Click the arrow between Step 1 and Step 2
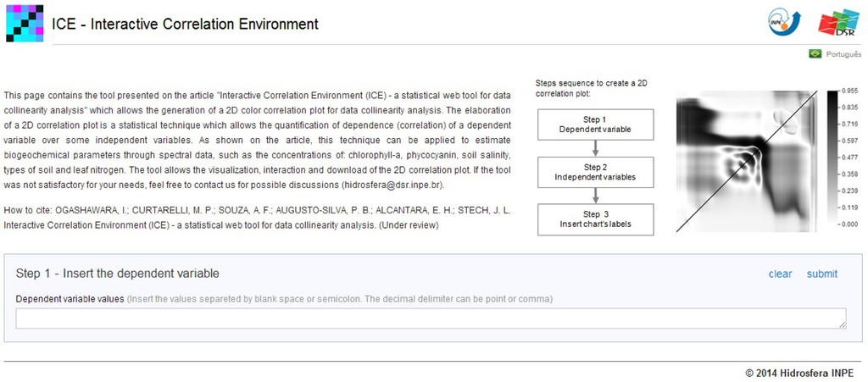The width and height of the screenshot is (868, 382). pos(595,147)
